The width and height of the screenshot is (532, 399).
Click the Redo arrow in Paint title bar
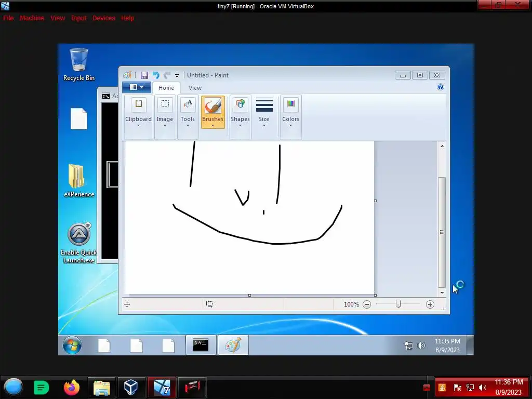pyautogui.click(x=167, y=75)
